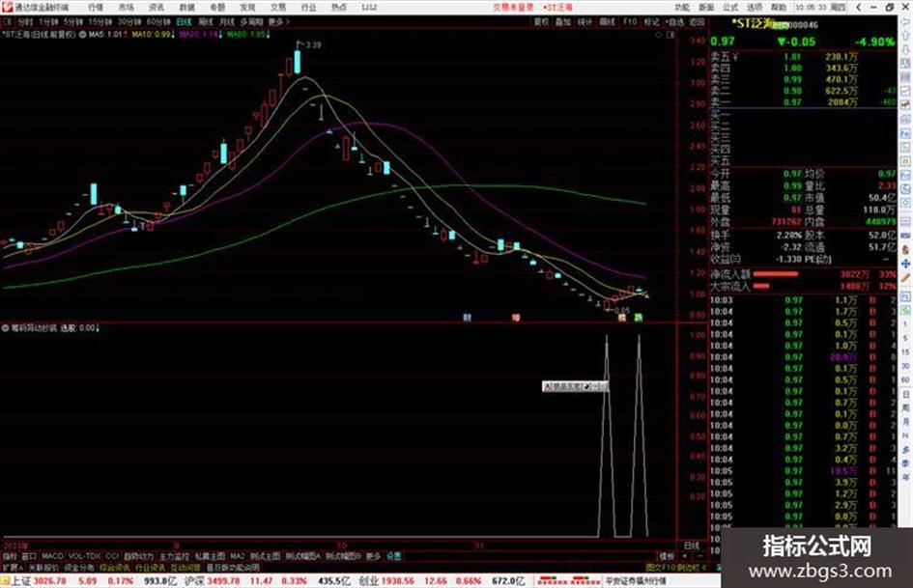Expand the 扩展 panel toggle
The image size is (913, 588).
13,567
